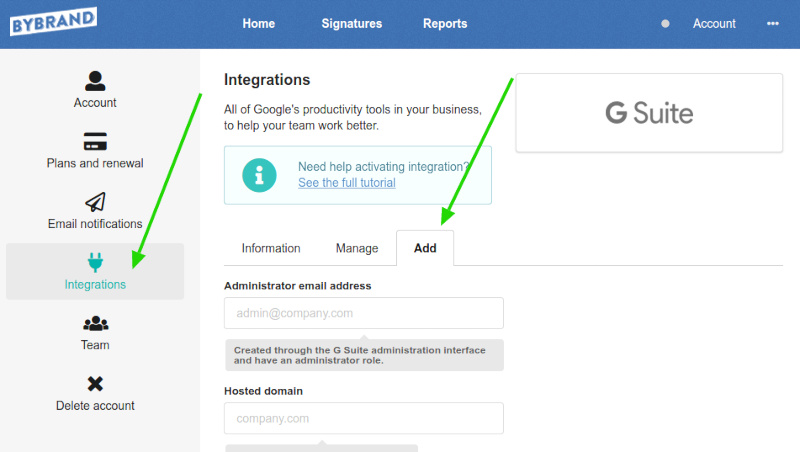Click the Integrations plug icon
The height and width of the screenshot is (452, 800).
tap(95, 262)
